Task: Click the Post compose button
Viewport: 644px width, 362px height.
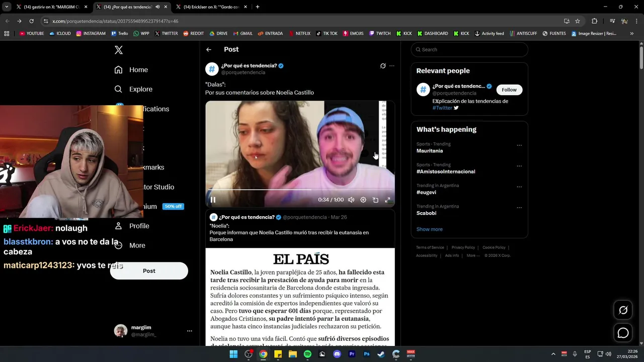Action: pos(149,271)
